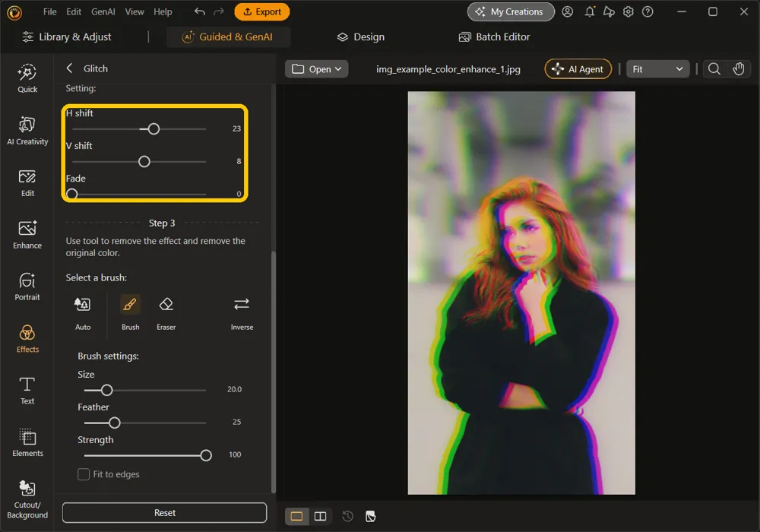Viewport: 760px width, 532px height.
Task: Open the GenAI menu
Action: (103, 11)
